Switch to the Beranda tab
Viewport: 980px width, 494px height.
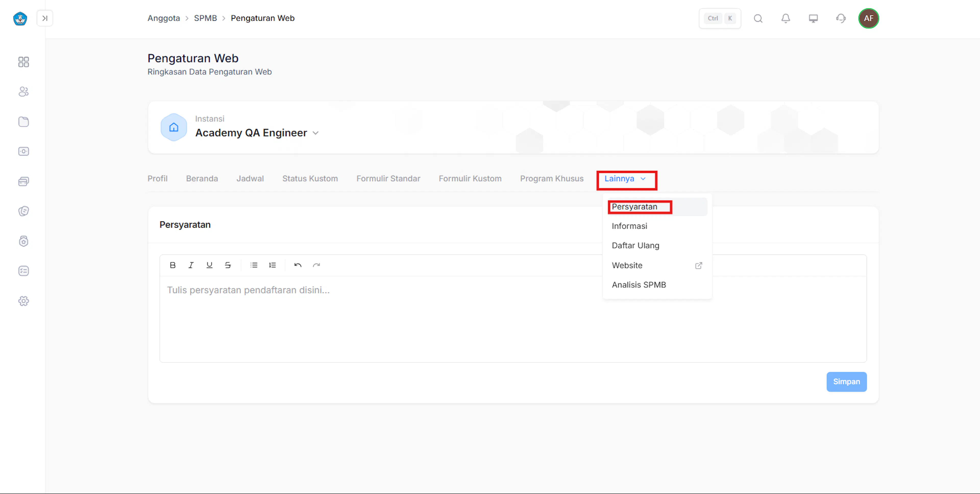(x=202, y=179)
